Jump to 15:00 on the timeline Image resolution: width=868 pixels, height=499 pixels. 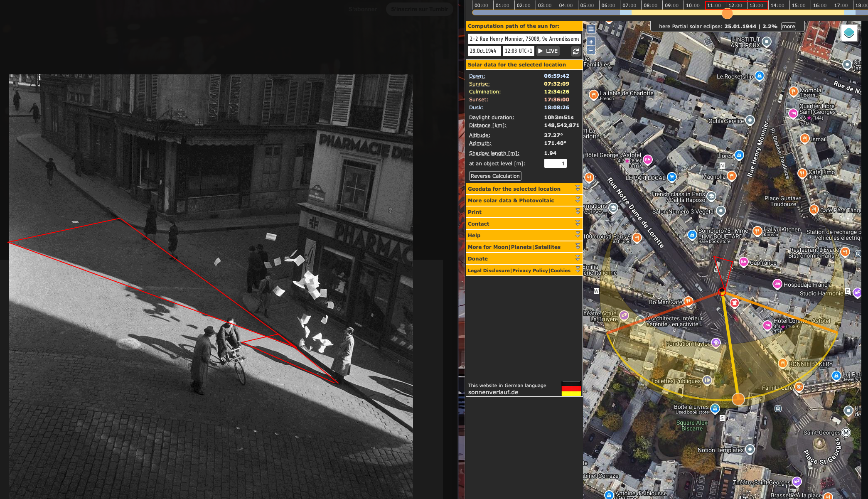click(x=798, y=5)
